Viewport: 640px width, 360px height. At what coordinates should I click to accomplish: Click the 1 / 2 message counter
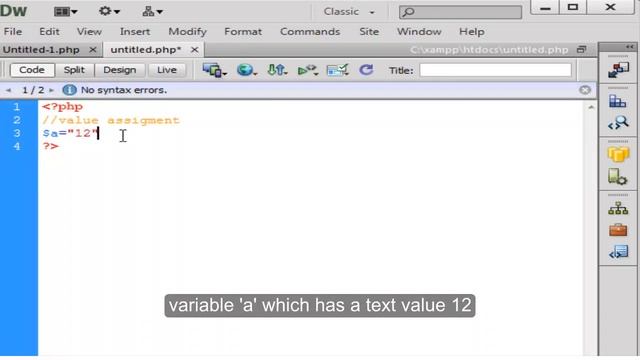33,90
